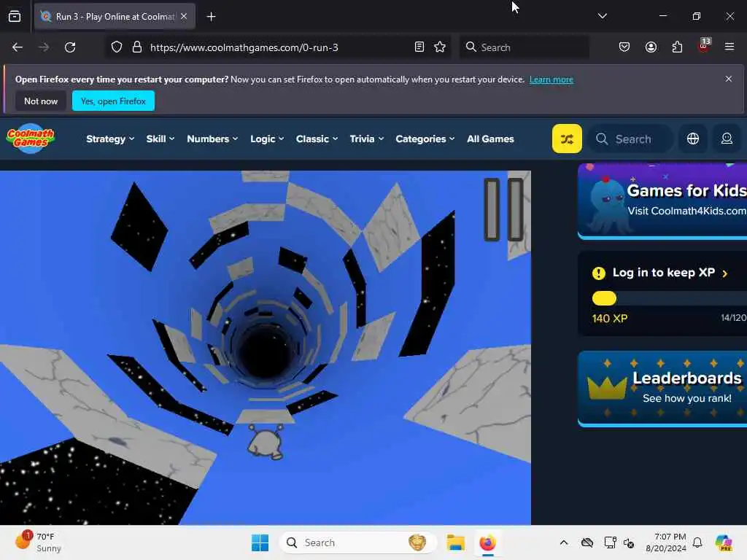Open the extension with 13 badge
This screenshot has height=560, width=747.
point(704,46)
